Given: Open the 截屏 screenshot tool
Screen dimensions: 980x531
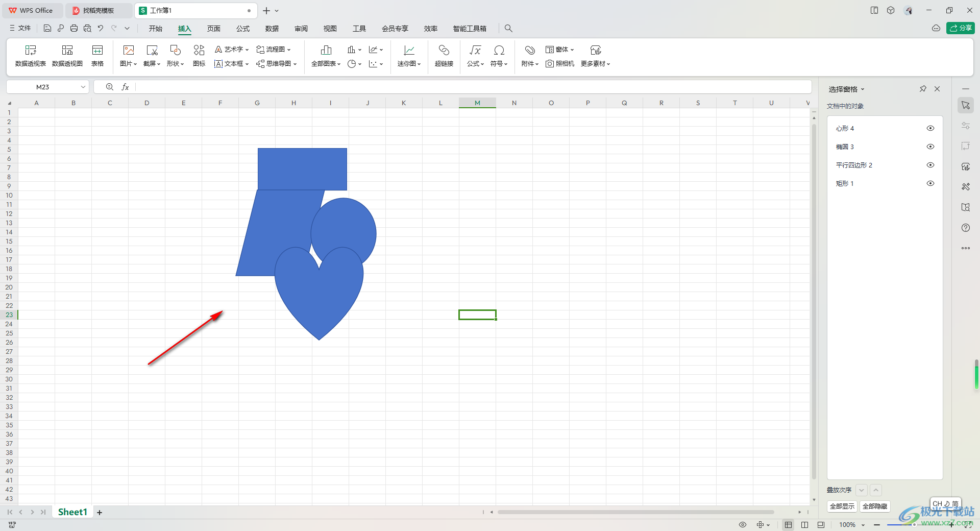Looking at the screenshot, I should (x=152, y=56).
